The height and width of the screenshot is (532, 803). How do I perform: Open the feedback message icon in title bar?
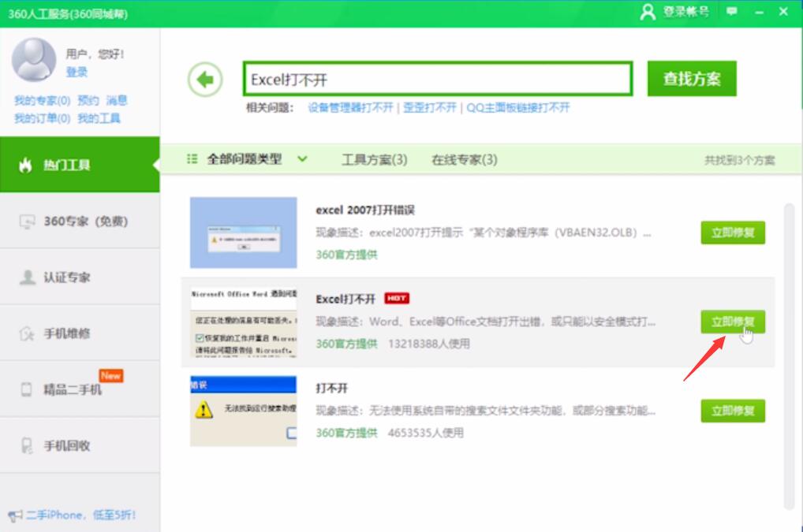pyautogui.click(x=732, y=11)
